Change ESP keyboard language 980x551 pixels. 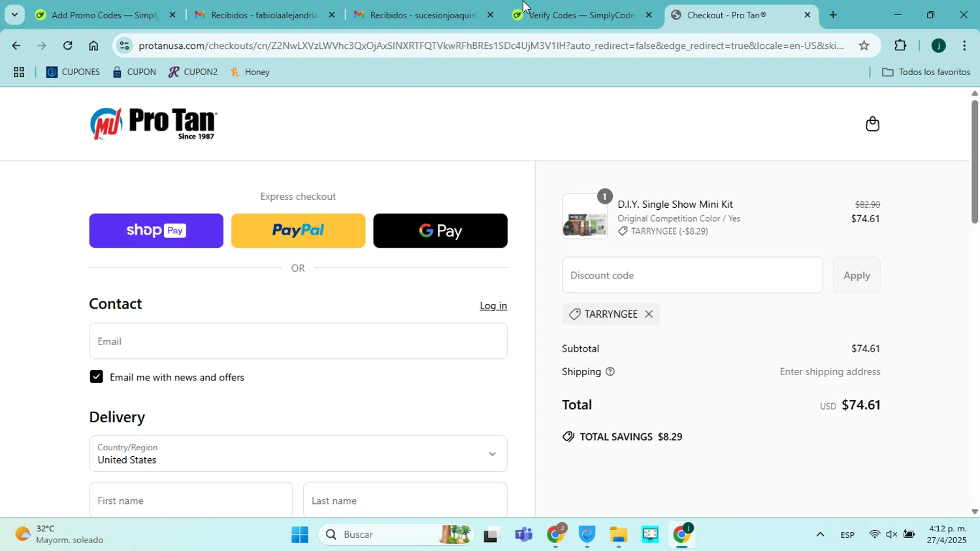click(x=847, y=535)
